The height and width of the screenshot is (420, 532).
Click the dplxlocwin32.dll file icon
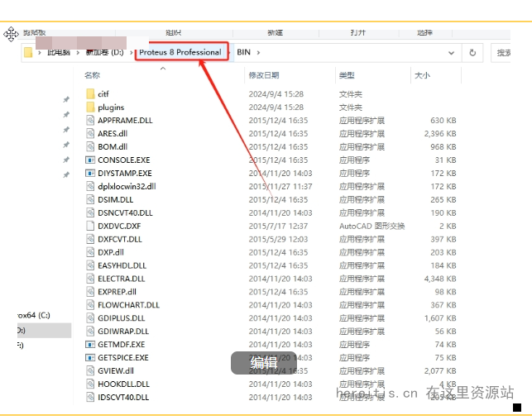point(90,187)
